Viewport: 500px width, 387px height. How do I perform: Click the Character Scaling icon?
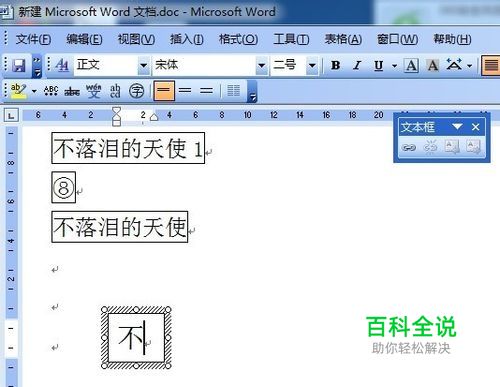point(454,65)
